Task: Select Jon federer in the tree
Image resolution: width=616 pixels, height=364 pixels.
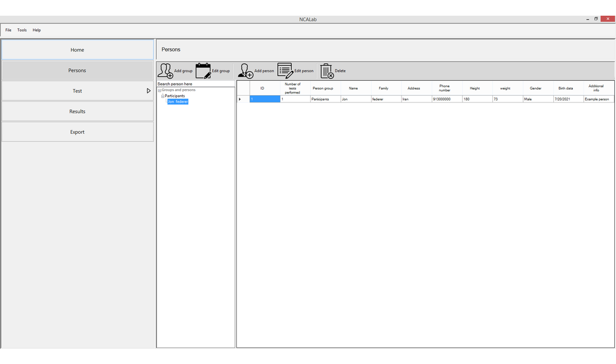Action: (178, 102)
